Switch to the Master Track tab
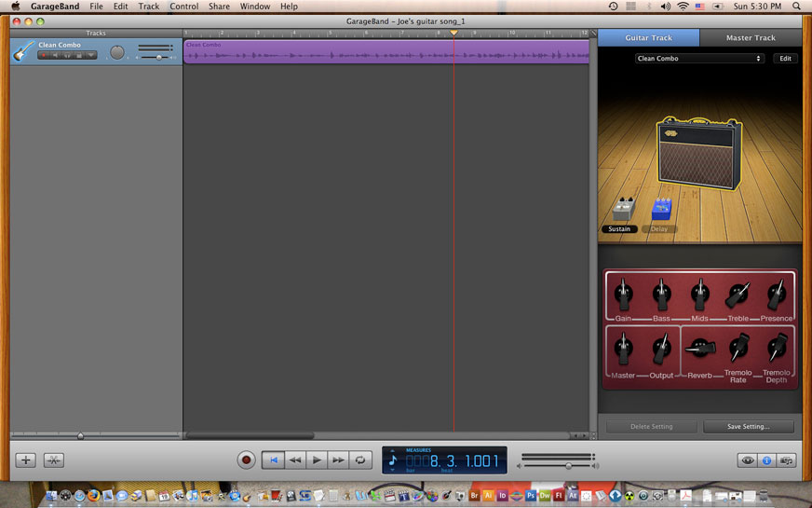Viewport: 812px width, 508px height. (x=751, y=38)
